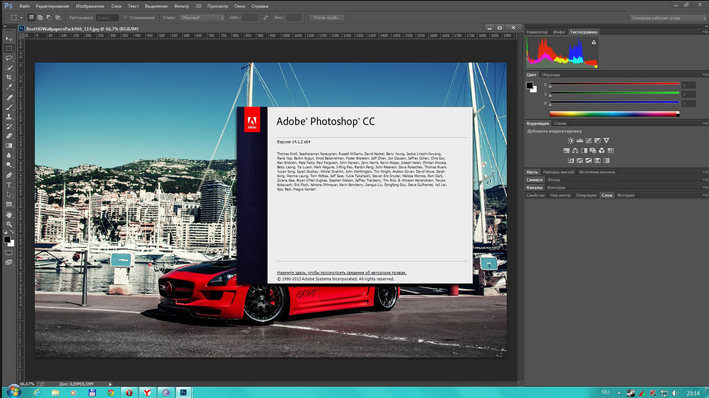Screen dimensions: 709x398
Task: Select the Quick Selection tool
Action: coord(9,68)
